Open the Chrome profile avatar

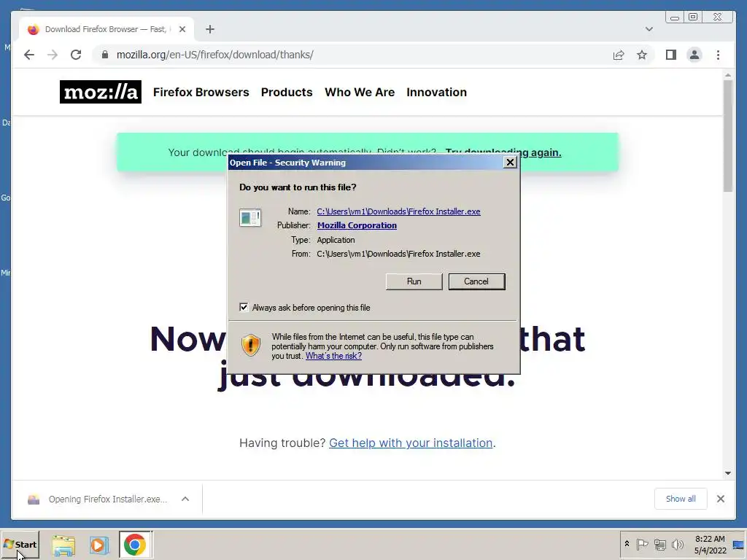694,55
